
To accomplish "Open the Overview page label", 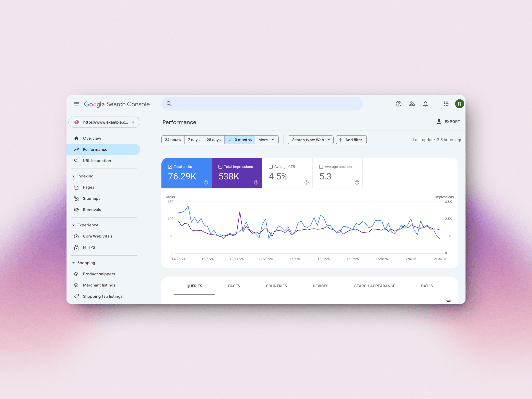I will (x=92, y=138).
